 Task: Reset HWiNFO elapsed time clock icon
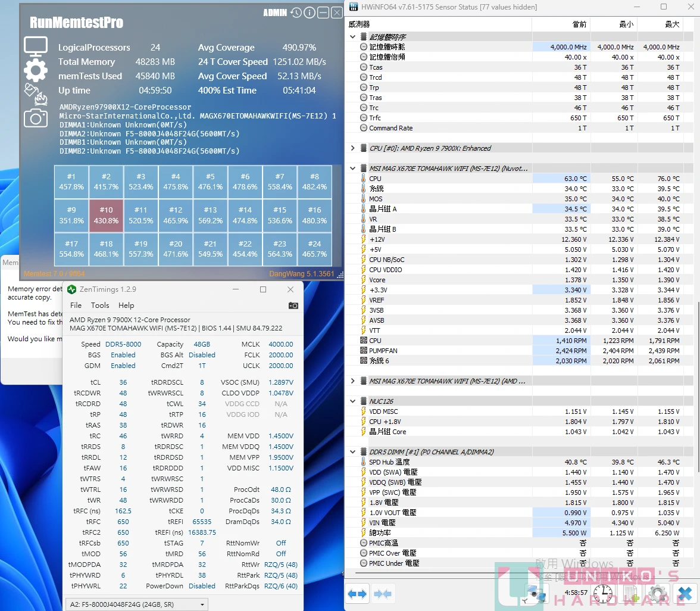602,594
